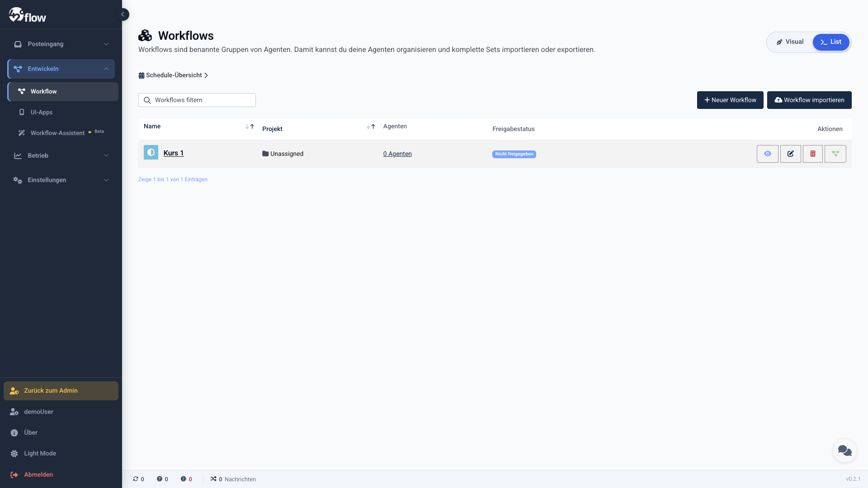Image resolution: width=868 pixels, height=488 pixels.
Task: Select the UI-Apps smartphone icon
Action: pos(21,112)
